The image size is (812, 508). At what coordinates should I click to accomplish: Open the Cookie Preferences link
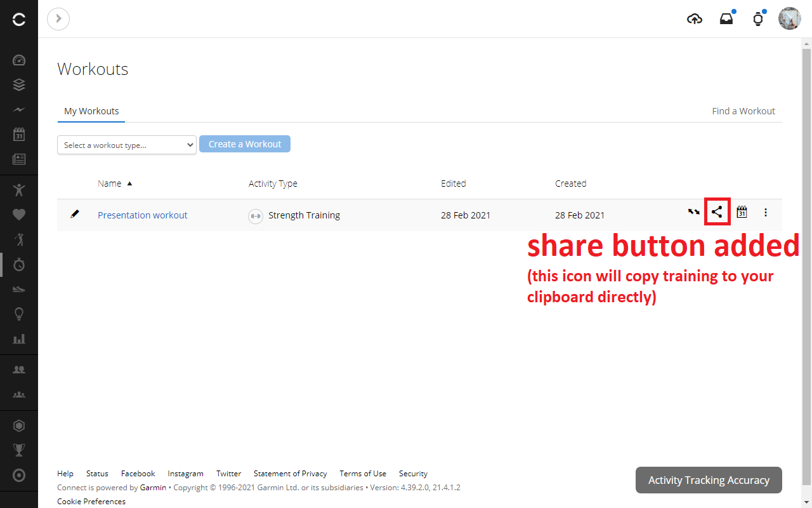pos(91,502)
